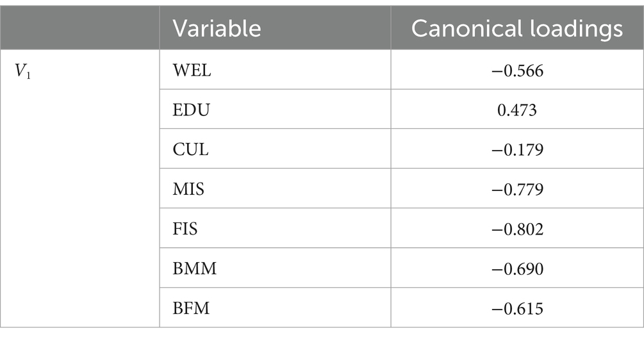Click the empty top-left header cell
Viewport: 644px width, 339px height.
pos(79,28)
